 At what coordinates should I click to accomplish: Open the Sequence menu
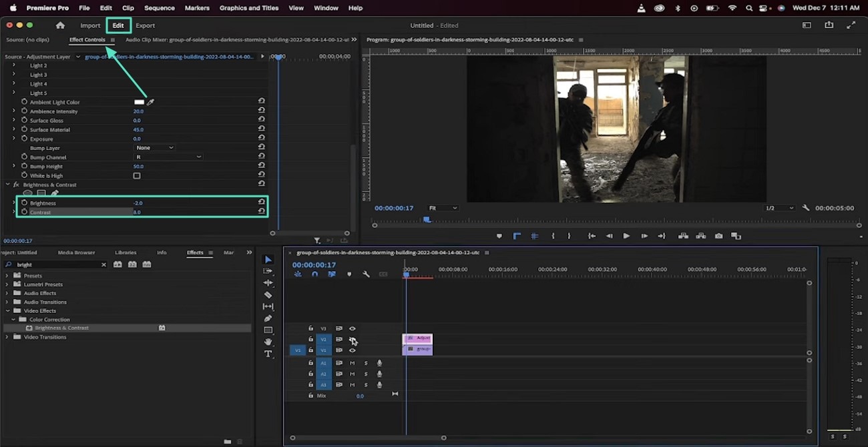(x=160, y=8)
